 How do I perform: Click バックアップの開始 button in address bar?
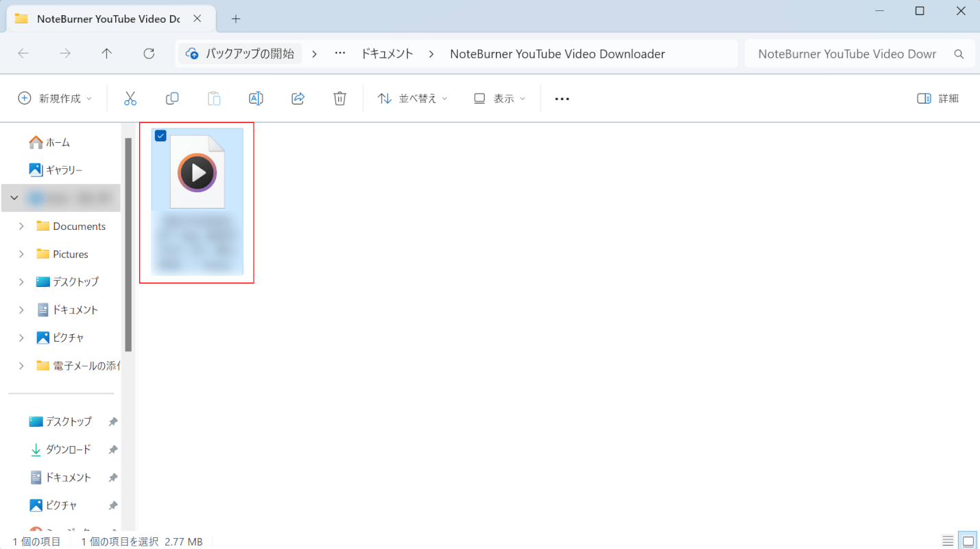pyautogui.click(x=240, y=54)
